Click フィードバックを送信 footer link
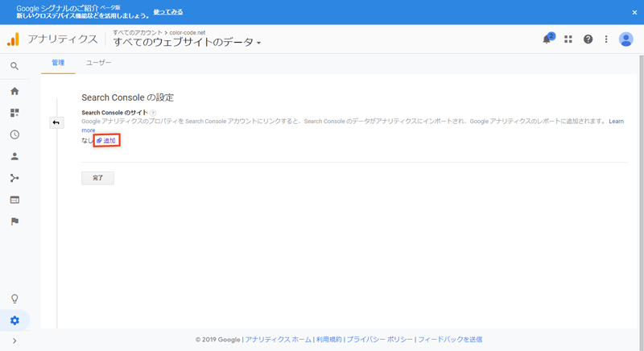 (x=450, y=340)
